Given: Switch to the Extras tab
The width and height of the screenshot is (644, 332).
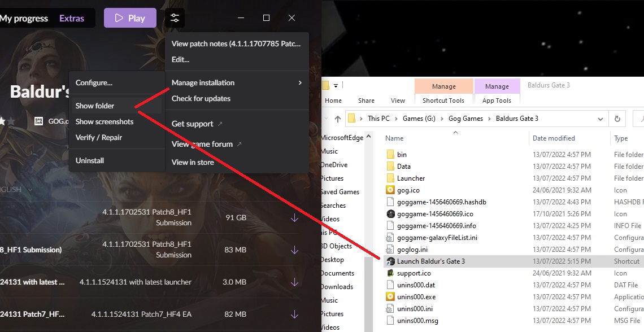Looking at the screenshot, I should [72, 18].
